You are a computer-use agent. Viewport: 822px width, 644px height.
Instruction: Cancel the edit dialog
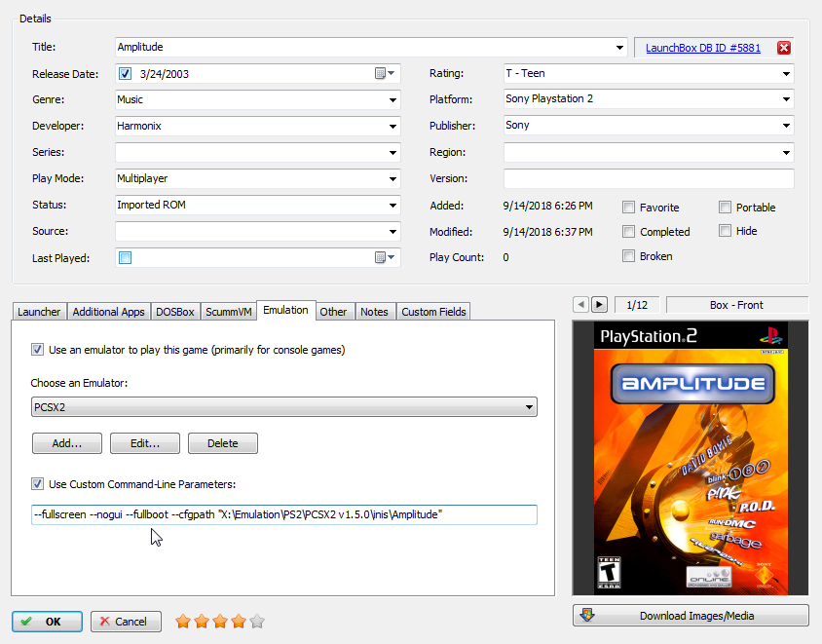(126, 622)
